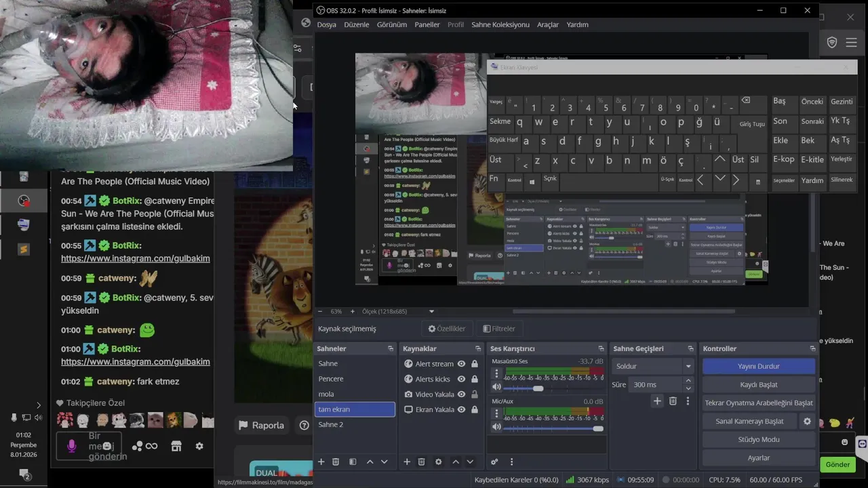The height and width of the screenshot is (488, 868).
Task: Mute Mic/Aux speaker button
Action: pos(496,428)
